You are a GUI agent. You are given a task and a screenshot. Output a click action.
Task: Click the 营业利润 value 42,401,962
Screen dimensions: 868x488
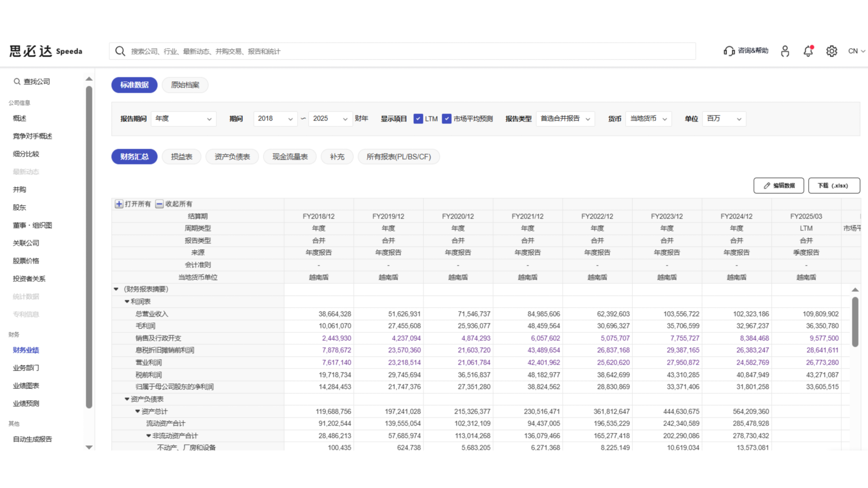coord(544,363)
